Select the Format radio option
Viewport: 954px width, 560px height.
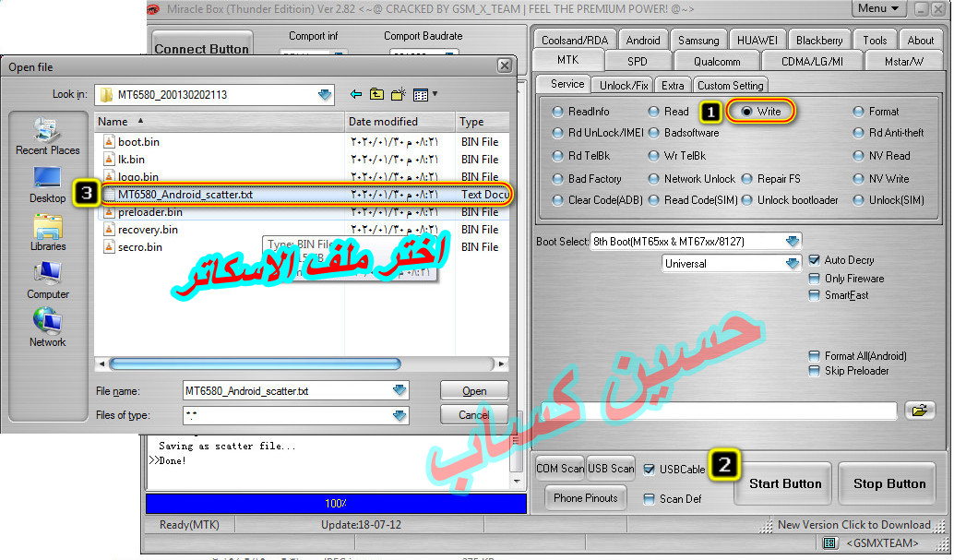click(x=858, y=112)
